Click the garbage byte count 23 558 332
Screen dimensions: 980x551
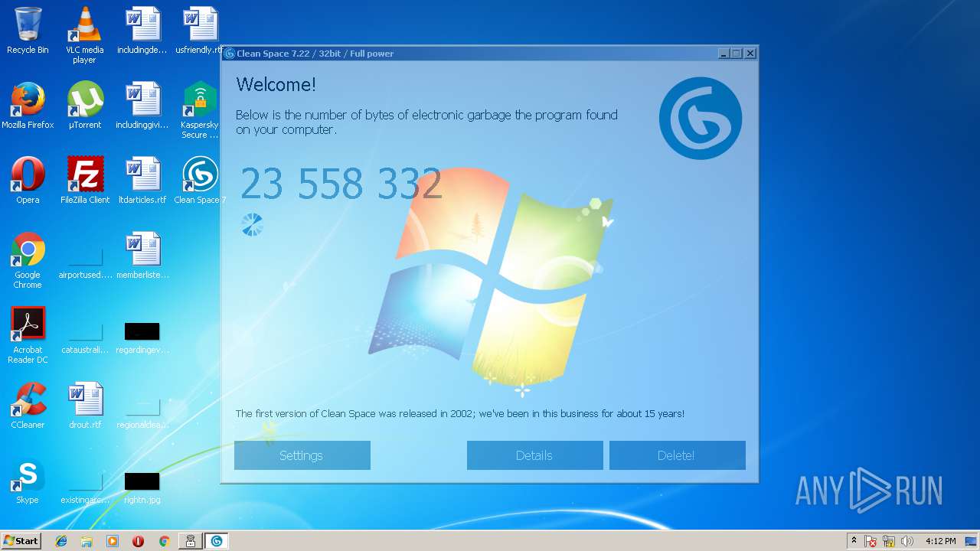point(341,184)
